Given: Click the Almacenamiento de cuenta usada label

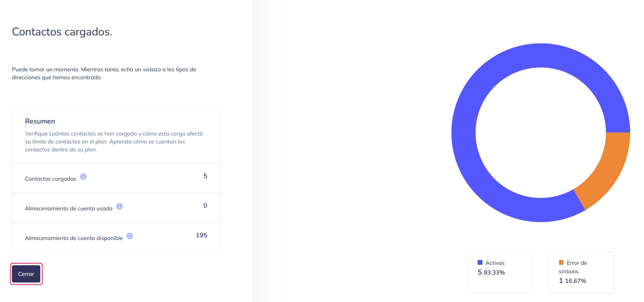Looking at the screenshot, I should pyautogui.click(x=69, y=209).
